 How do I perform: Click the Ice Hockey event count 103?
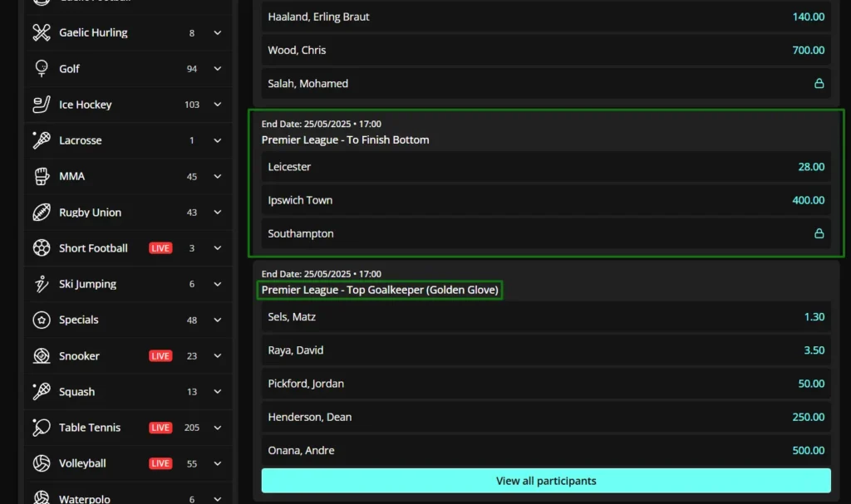pyautogui.click(x=192, y=105)
